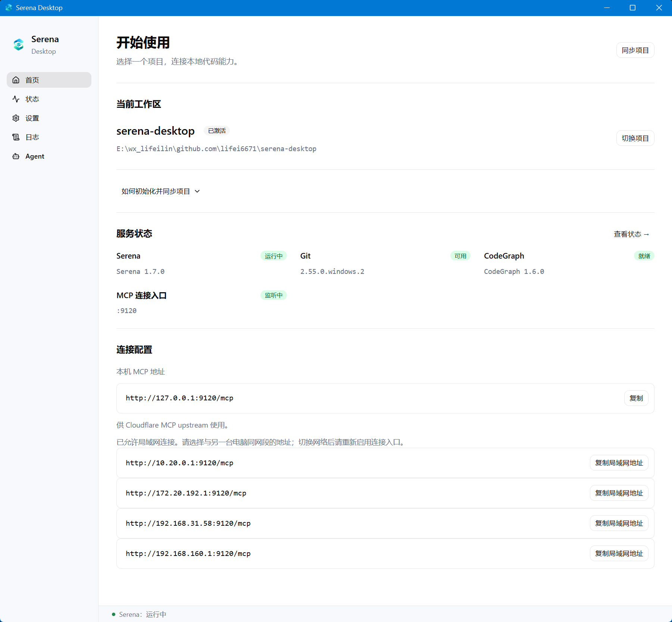
Task: Click the Serena: 运行中 status bar entry
Action: 143,614
